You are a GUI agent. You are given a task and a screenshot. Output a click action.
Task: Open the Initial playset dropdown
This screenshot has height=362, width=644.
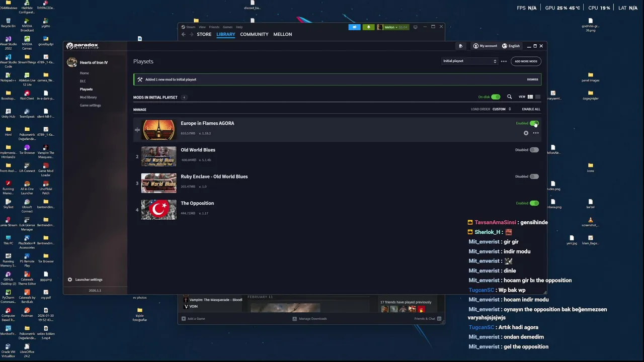[469, 61]
